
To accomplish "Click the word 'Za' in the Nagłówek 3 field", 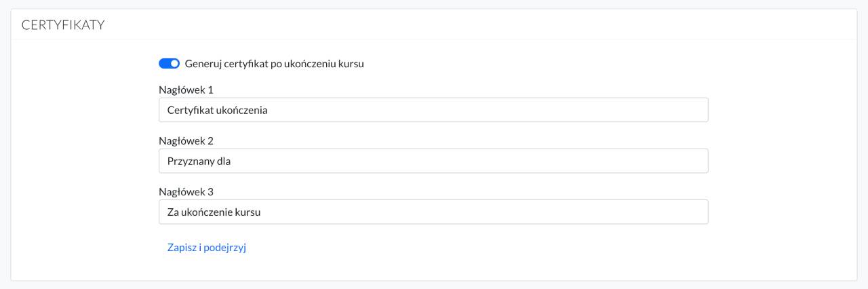I will click(173, 212).
